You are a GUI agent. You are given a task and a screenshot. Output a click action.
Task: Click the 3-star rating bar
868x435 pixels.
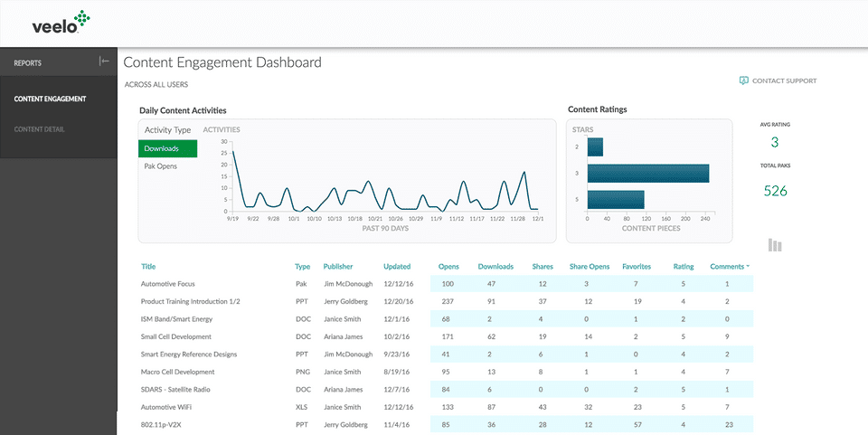point(647,173)
